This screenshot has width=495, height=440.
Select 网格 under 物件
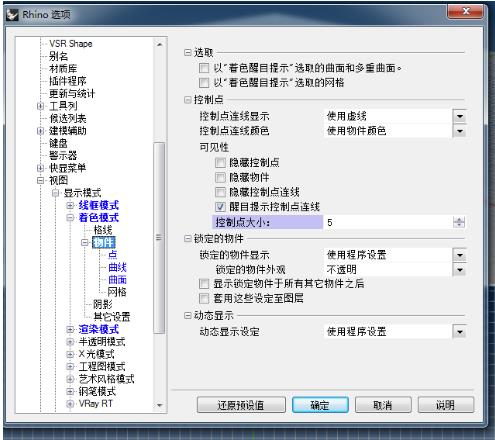[x=117, y=292]
